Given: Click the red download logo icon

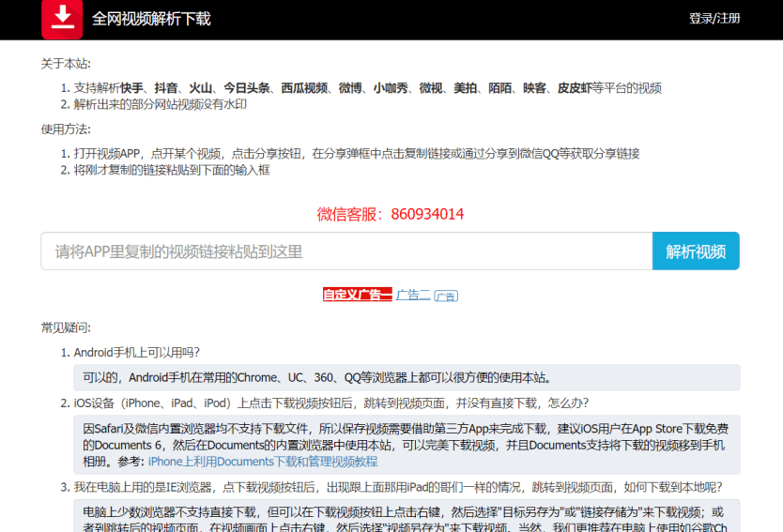Looking at the screenshot, I should click(x=62, y=19).
